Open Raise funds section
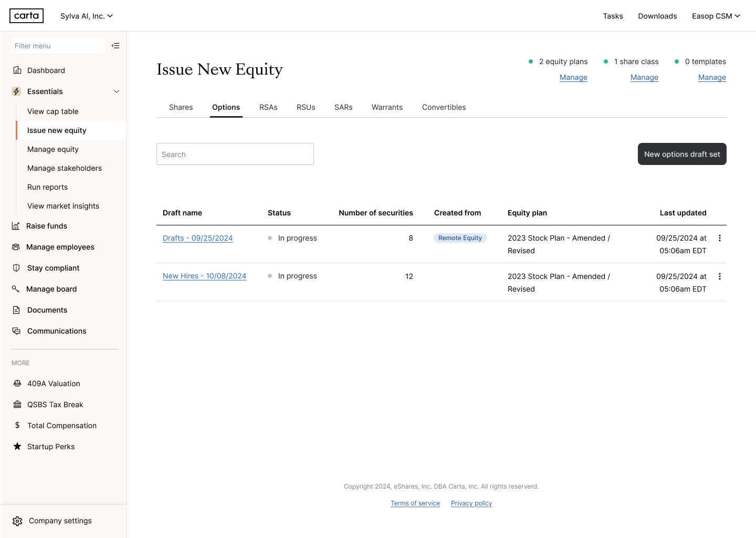The image size is (756, 538). point(47,226)
